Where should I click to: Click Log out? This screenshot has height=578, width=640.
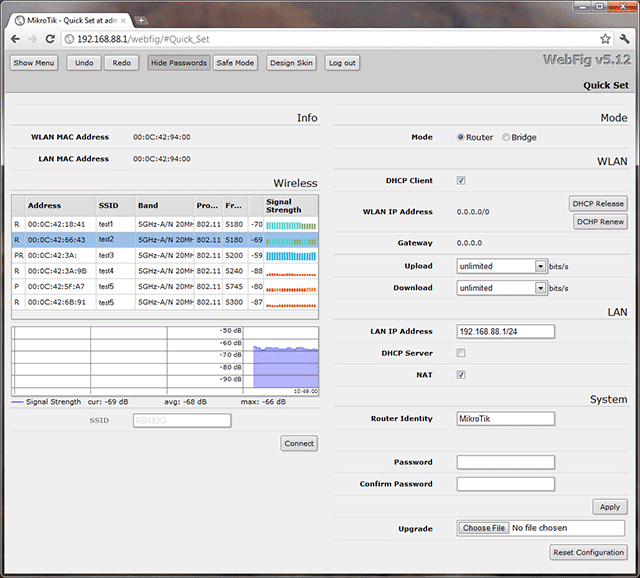coord(342,63)
